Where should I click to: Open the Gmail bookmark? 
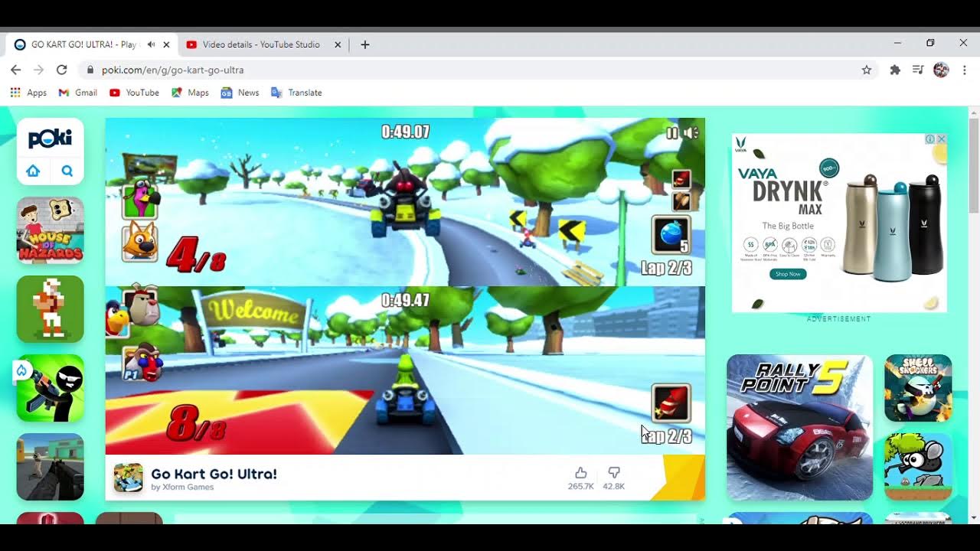click(x=78, y=93)
